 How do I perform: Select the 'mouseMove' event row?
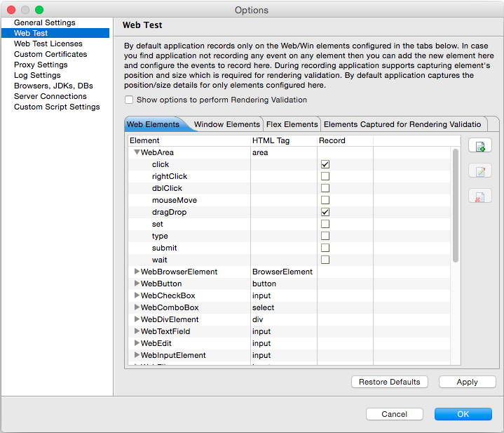tap(290, 200)
